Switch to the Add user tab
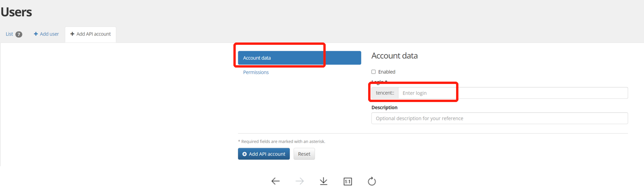644x193 pixels. 49,34
